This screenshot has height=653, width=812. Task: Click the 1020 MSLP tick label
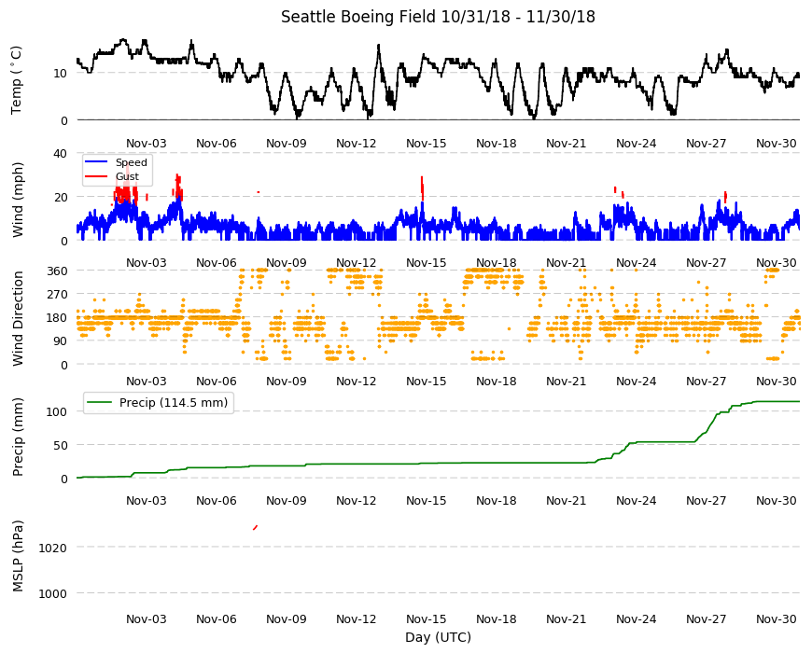tap(52, 548)
